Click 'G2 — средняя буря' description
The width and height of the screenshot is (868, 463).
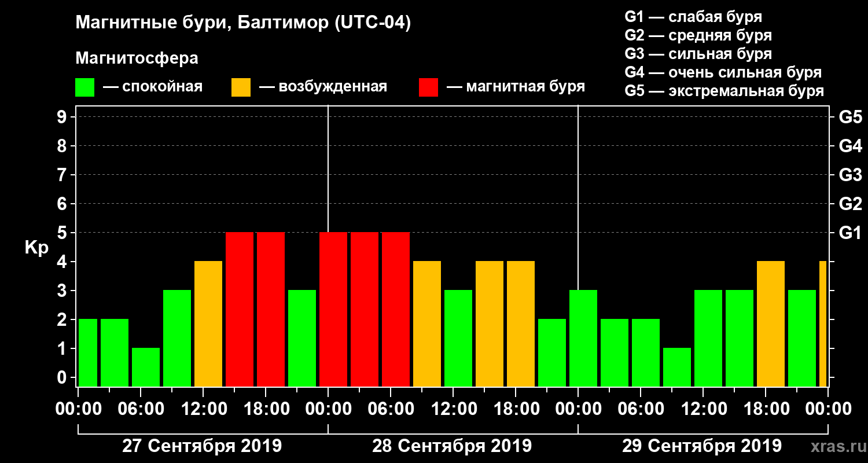click(x=698, y=35)
